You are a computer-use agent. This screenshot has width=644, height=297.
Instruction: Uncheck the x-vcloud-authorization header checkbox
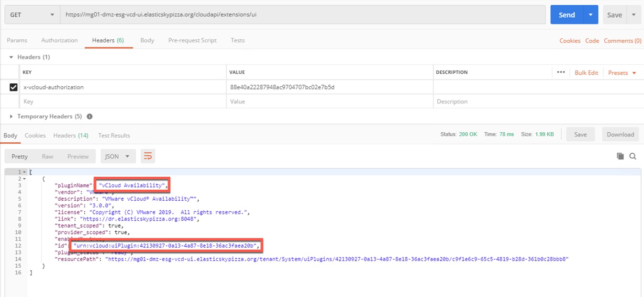[x=13, y=87]
